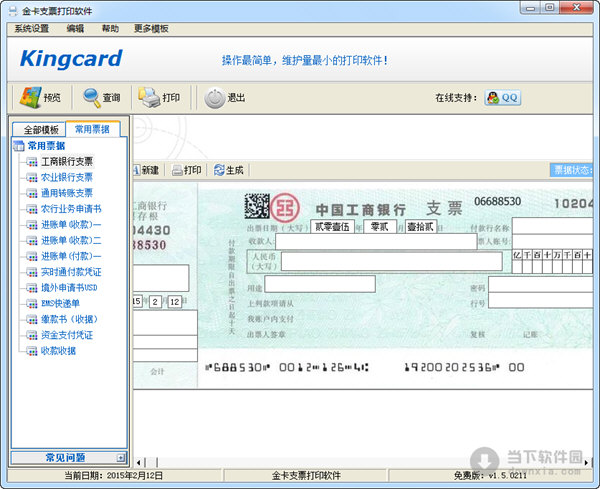Select 进账单(收款)二 template
Image resolution: width=600 pixels, height=489 pixels.
(71, 240)
